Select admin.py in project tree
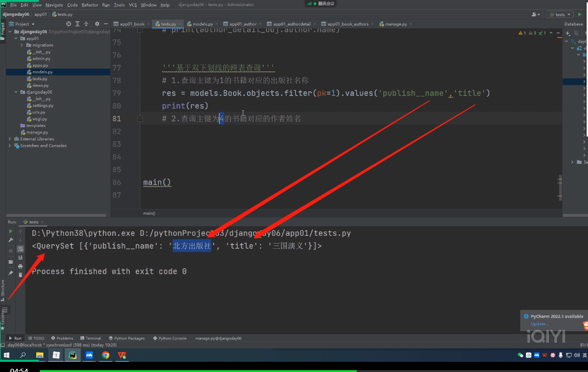Screen dimensions: 588x372 pos(41,59)
